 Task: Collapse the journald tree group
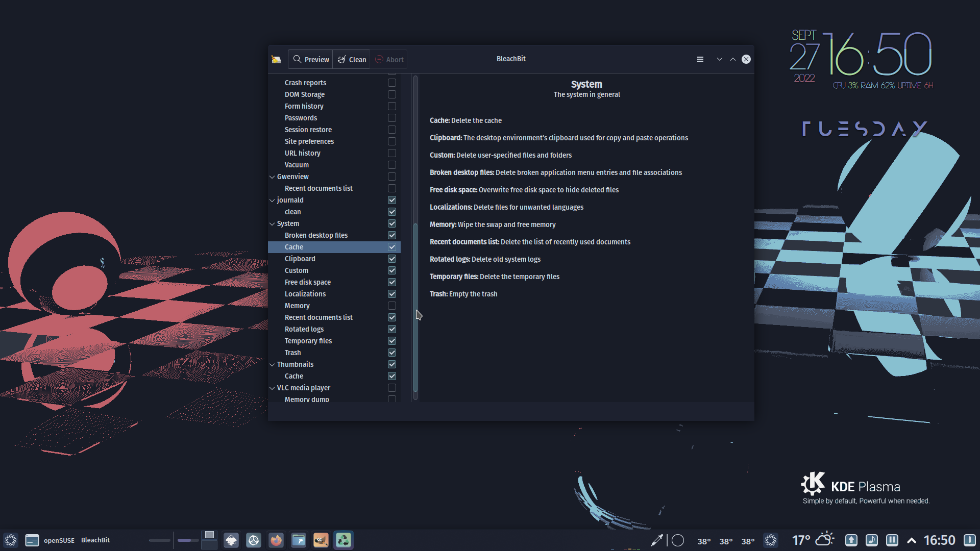pos(272,201)
